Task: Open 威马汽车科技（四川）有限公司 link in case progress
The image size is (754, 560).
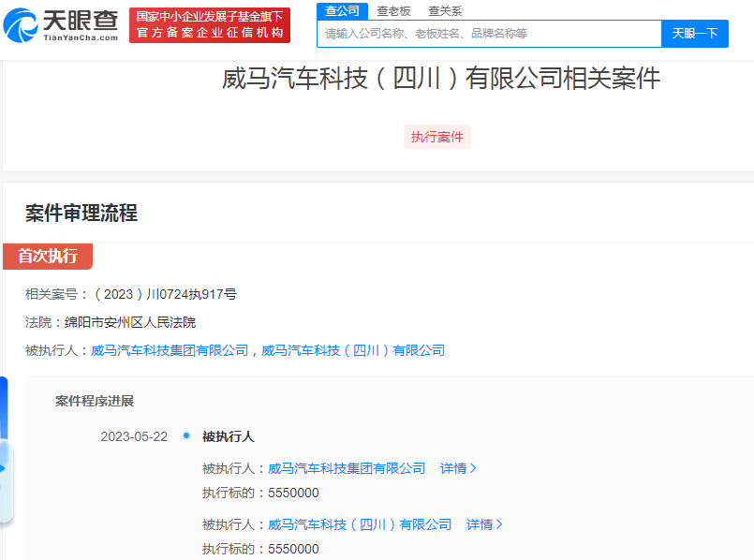Action: tap(360, 524)
